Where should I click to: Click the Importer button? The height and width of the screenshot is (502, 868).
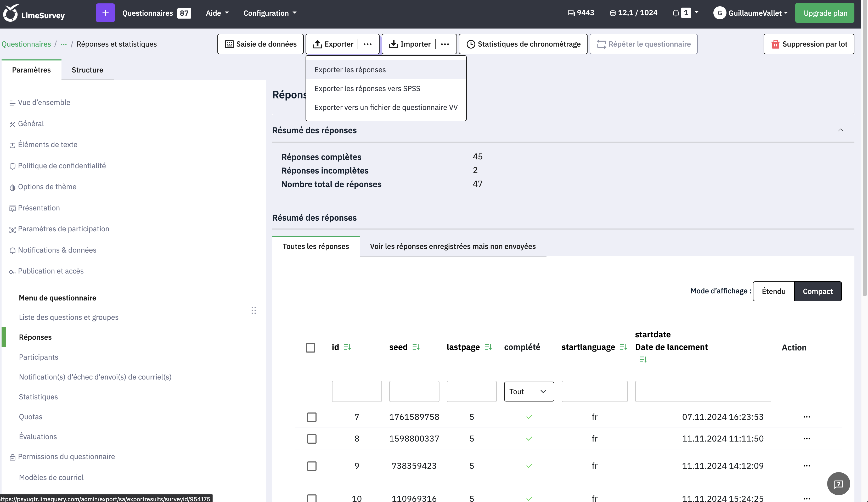point(410,44)
